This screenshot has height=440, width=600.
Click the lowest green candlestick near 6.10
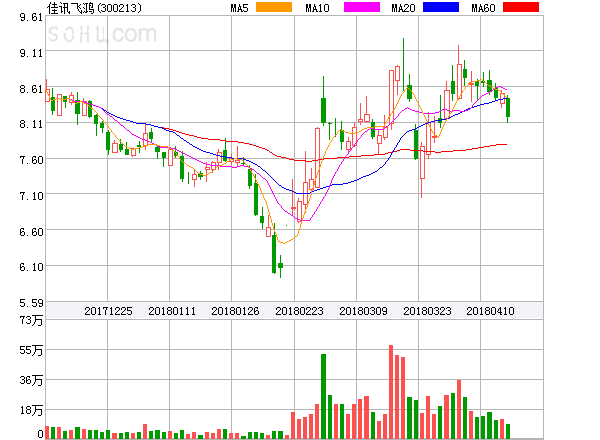coord(280,265)
